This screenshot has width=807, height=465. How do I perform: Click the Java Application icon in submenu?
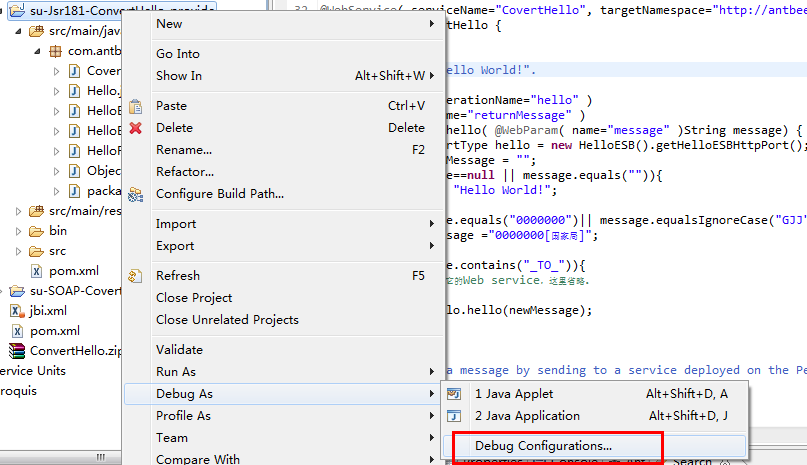(455, 416)
